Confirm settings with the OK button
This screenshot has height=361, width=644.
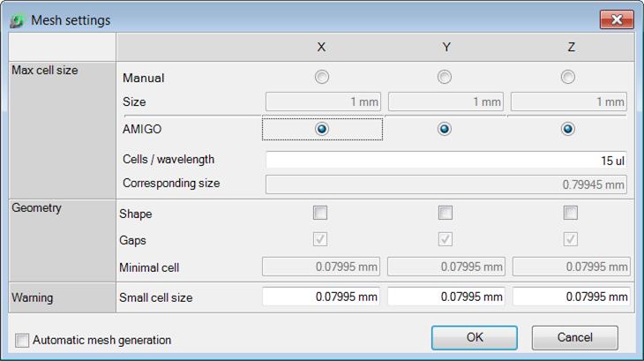(x=475, y=337)
